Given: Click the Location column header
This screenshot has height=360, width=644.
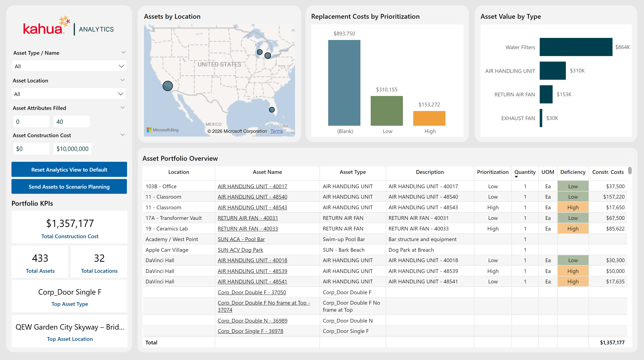Looking at the screenshot, I should (179, 172).
